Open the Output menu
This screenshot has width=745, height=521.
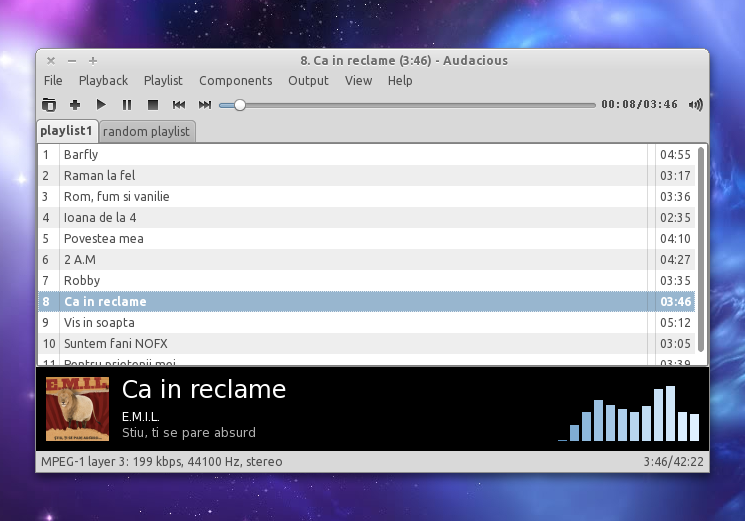coord(308,81)
